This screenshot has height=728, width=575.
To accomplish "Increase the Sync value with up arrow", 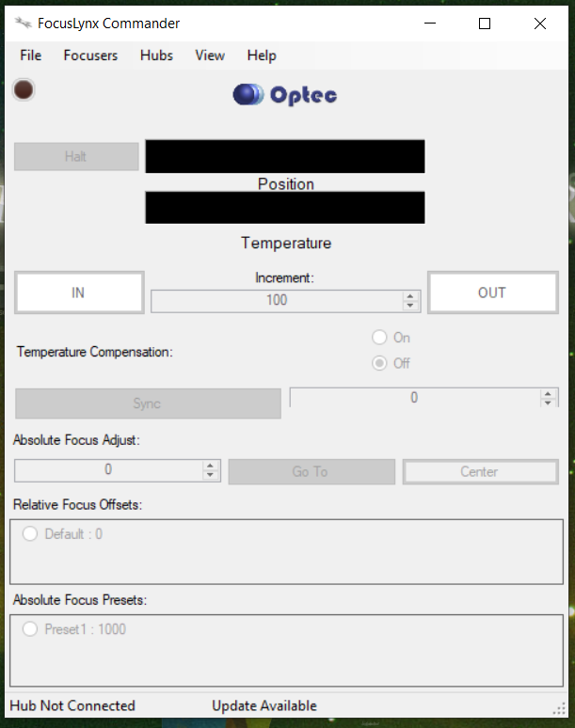I will coord(548,394).
